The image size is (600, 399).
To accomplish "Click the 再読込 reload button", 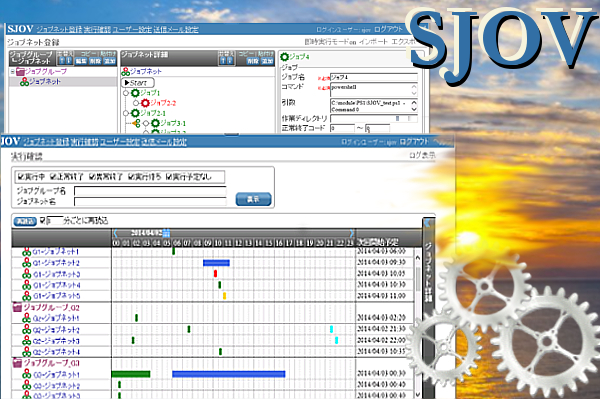I will (x=25, y=221).
